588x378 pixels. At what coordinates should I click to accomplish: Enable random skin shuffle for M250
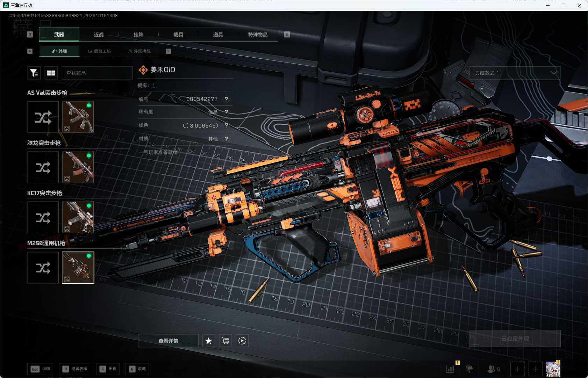click(x=43, y=268)
